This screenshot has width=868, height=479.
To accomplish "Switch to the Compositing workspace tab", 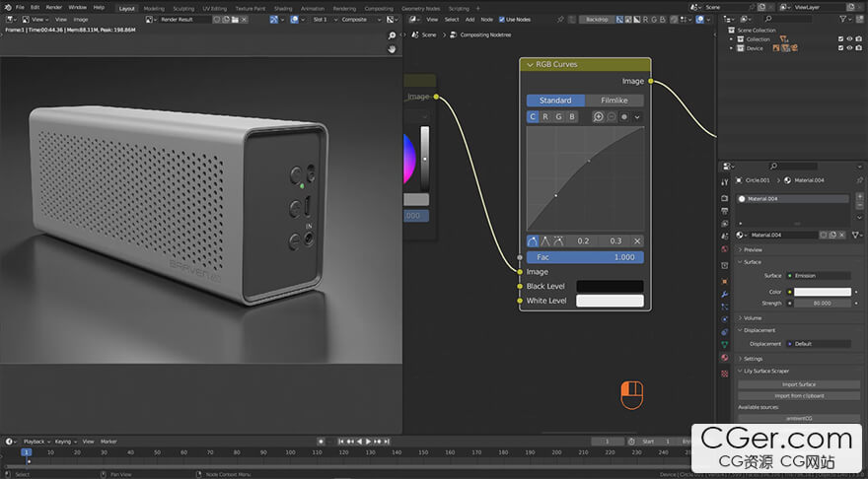I will [x=379, y=9].
